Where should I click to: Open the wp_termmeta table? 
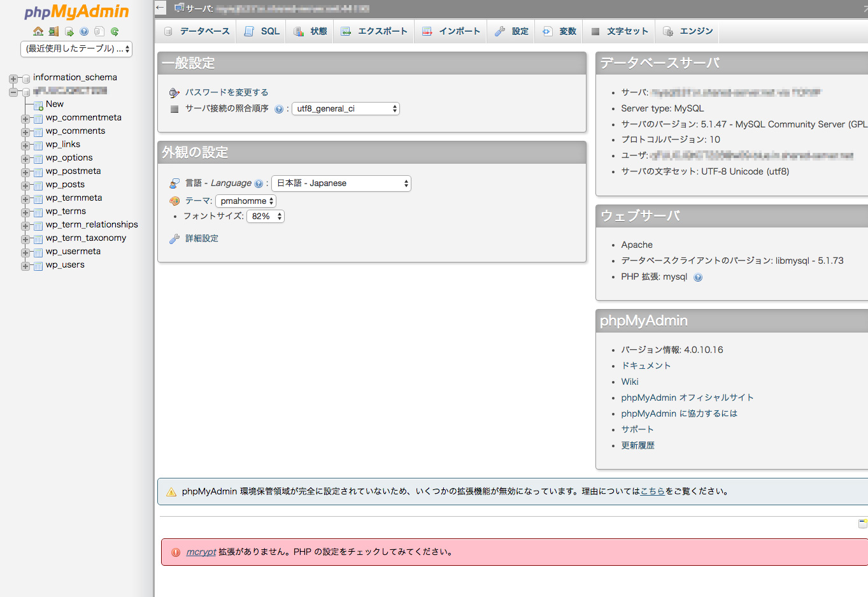point(74,198)
